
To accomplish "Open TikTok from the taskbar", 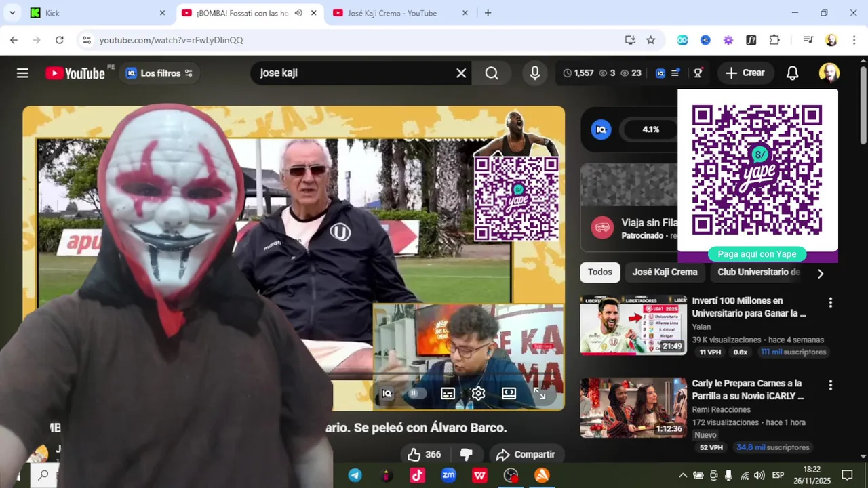I will click(417, 475).
